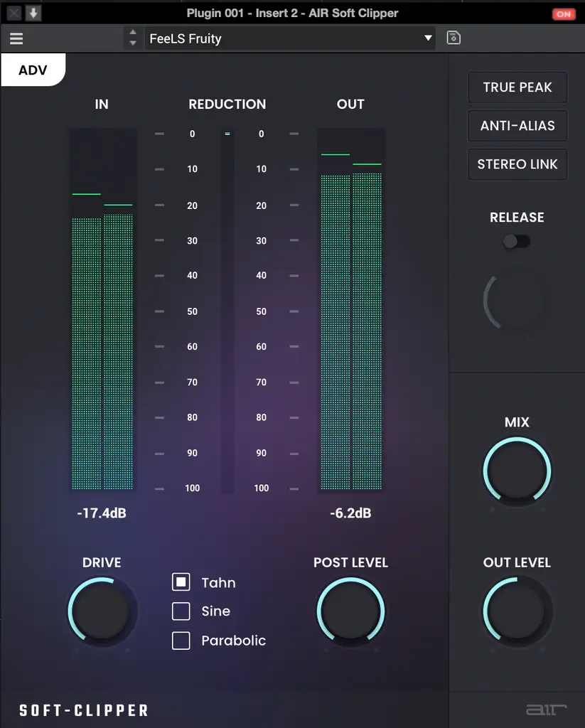Toggle the plugin ON power button
Image resolution: width=585 pixels, height=728 pixels.
(x=564, y=14)
